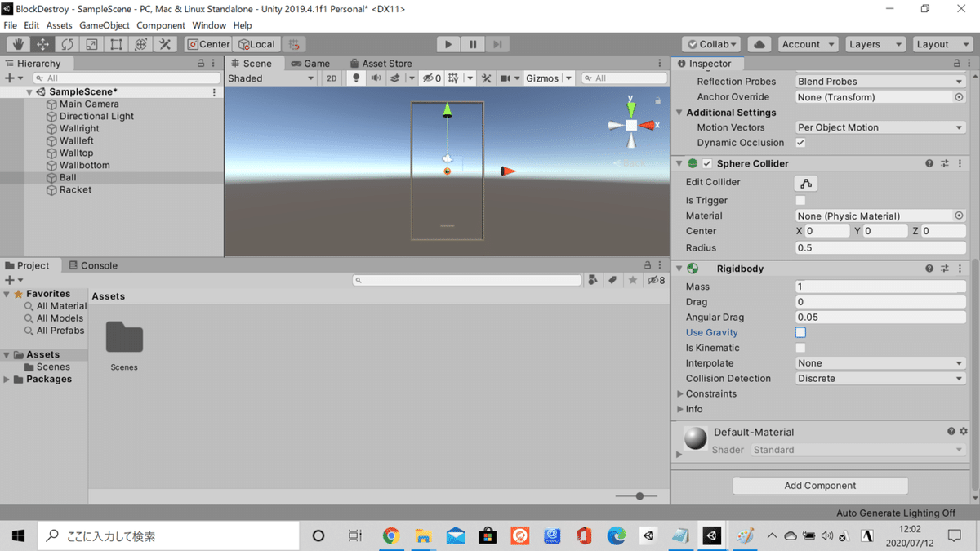
Task: Open custom editor tools
Action: click(x=165, y=44)
